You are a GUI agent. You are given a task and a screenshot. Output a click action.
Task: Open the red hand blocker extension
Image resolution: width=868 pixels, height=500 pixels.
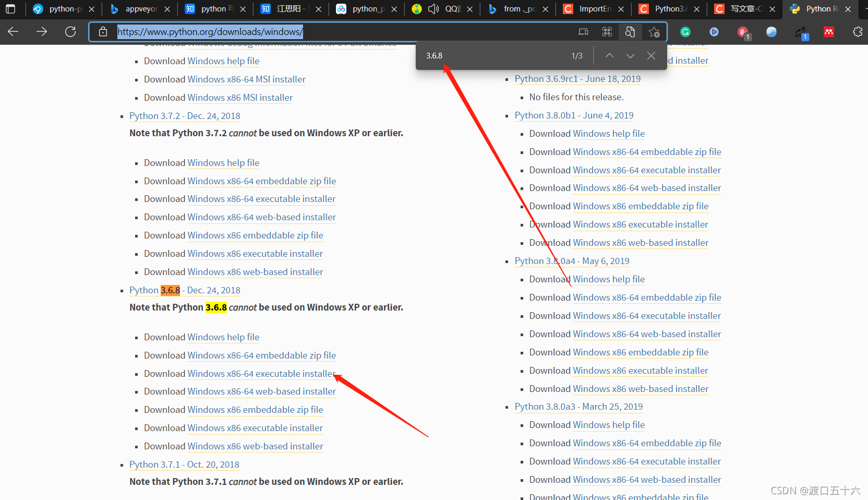(x=742, y=32)
